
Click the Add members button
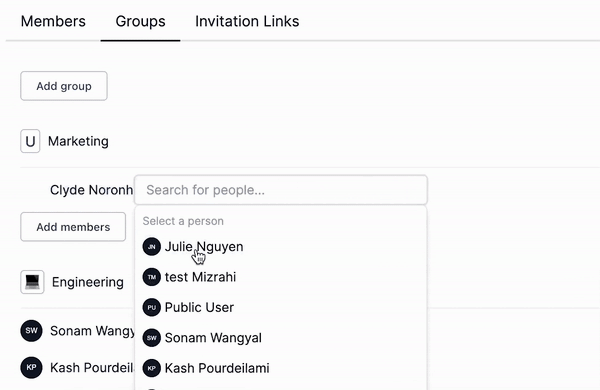point(73,227)
